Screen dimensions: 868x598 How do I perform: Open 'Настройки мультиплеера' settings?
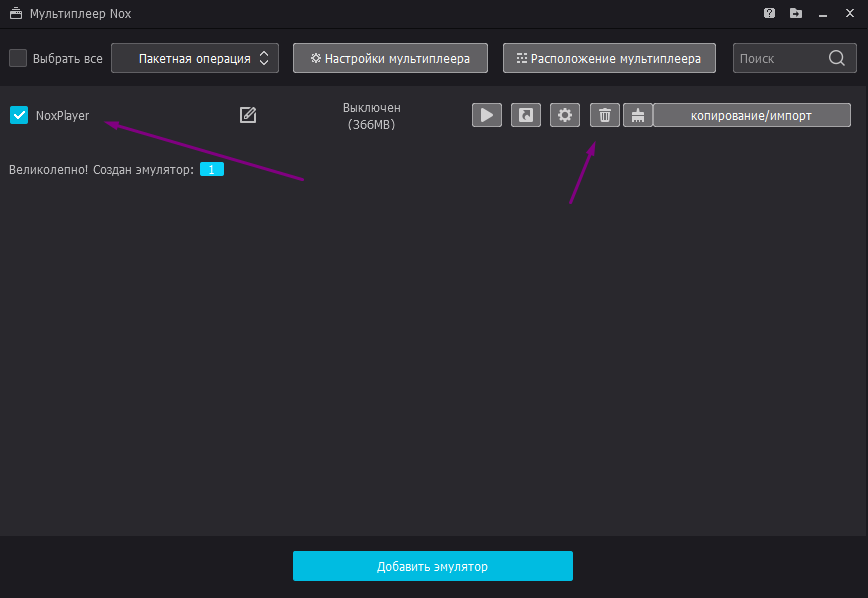[389, 58]
